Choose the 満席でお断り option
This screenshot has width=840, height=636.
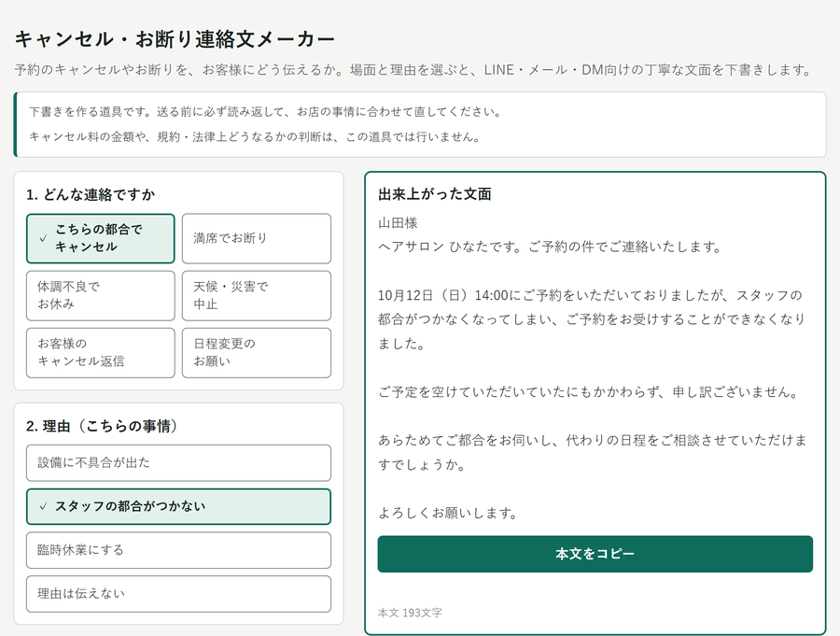pyautogui.click(x=257, y=239)
